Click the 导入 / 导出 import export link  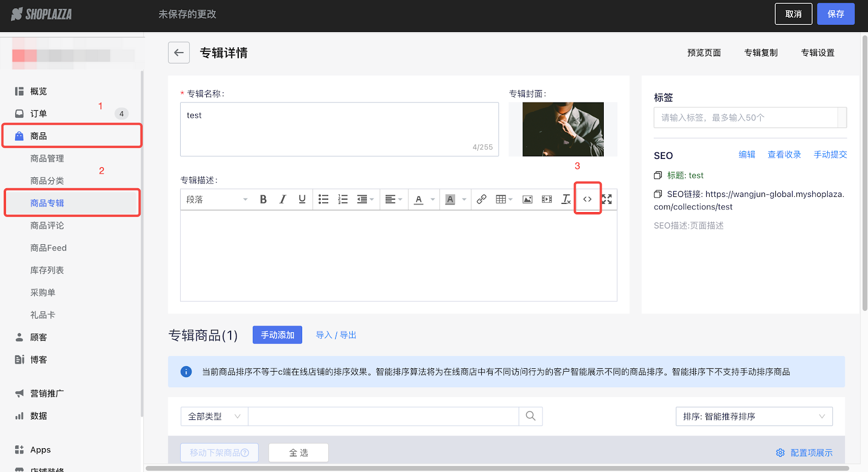[x=336, y=335]
